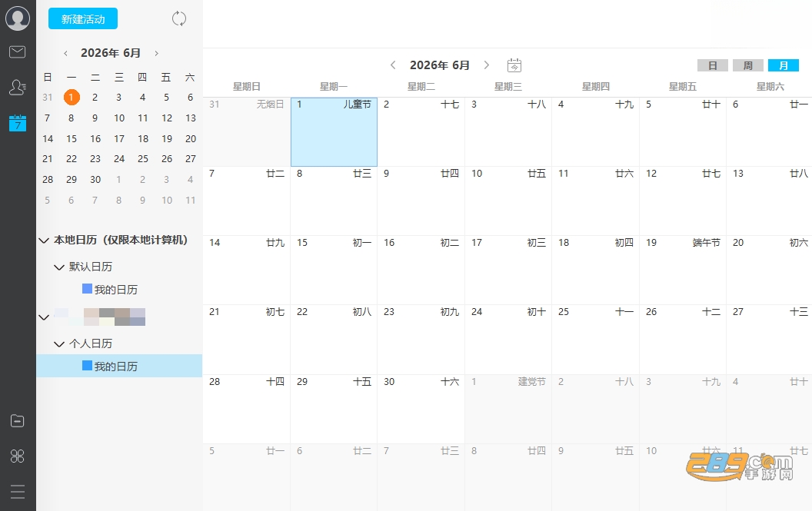
Task: Open the apps clover icon
Action: click(x=18, y=456)
